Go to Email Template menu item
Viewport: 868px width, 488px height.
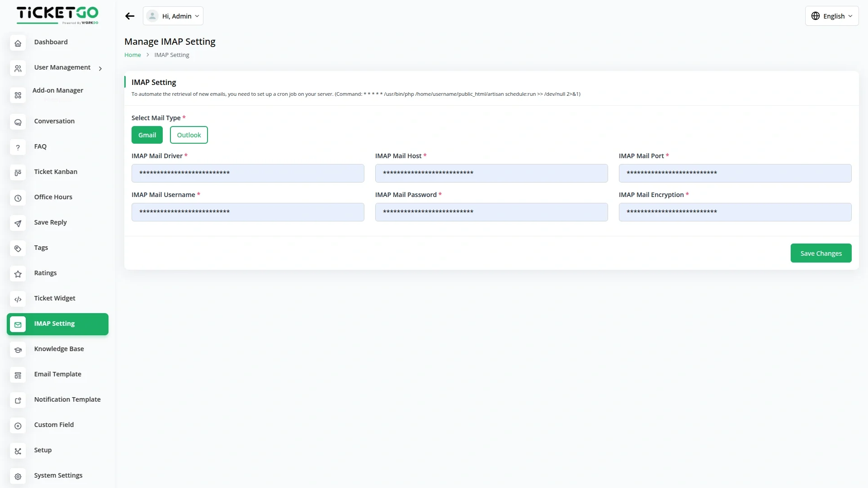click(x=57, y=374)
